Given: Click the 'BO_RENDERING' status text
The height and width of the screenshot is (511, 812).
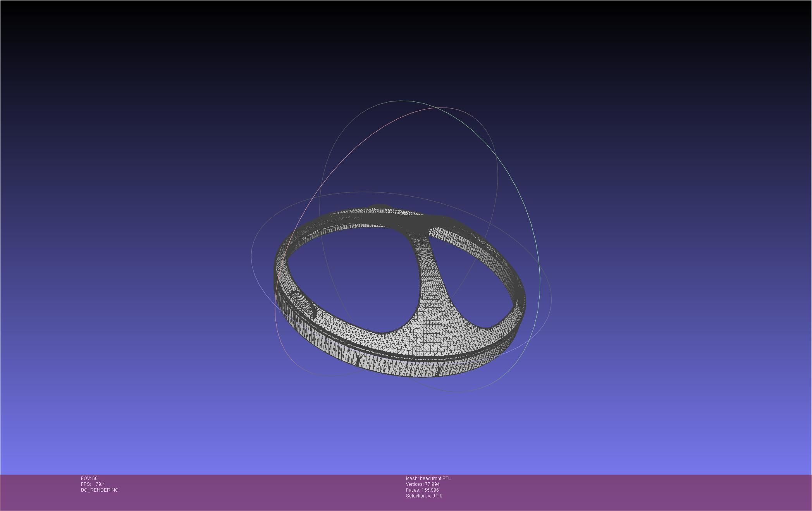Looking at the screenshot, I should coord(100,490).
